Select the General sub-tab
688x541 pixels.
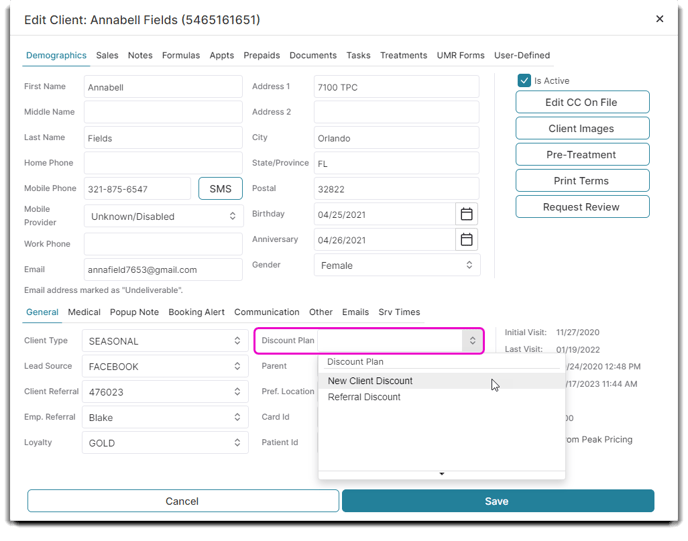[x=42, y=312]
